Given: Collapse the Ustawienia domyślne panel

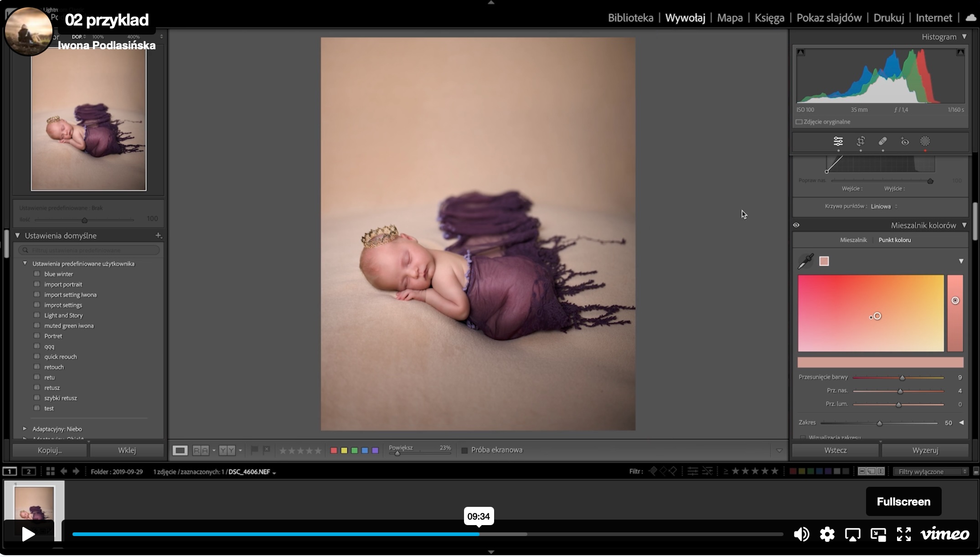Looking at the screenshot, I should point(17,236).
